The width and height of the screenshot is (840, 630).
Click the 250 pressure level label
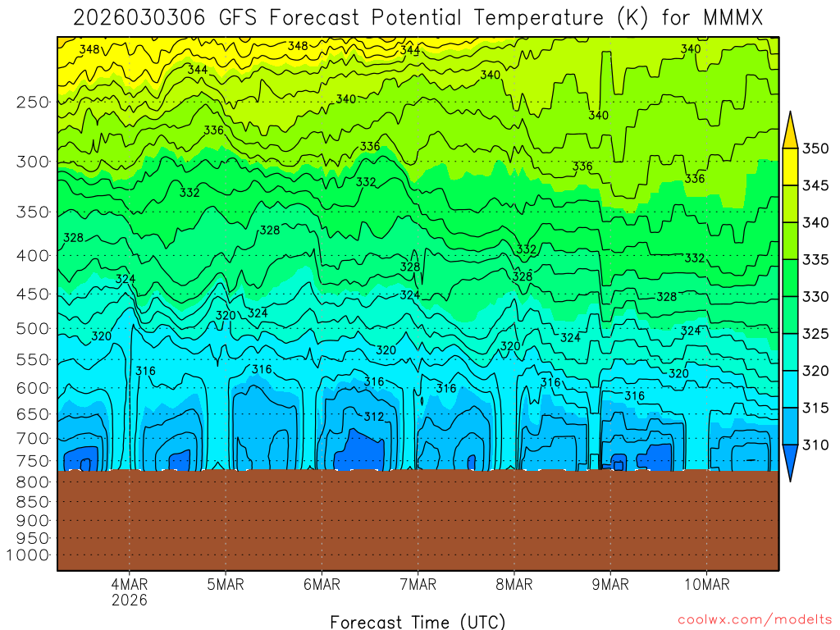33,102
